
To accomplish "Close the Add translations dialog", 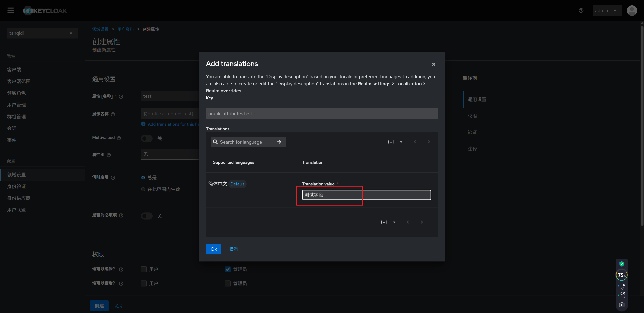I will pos(434,64).
